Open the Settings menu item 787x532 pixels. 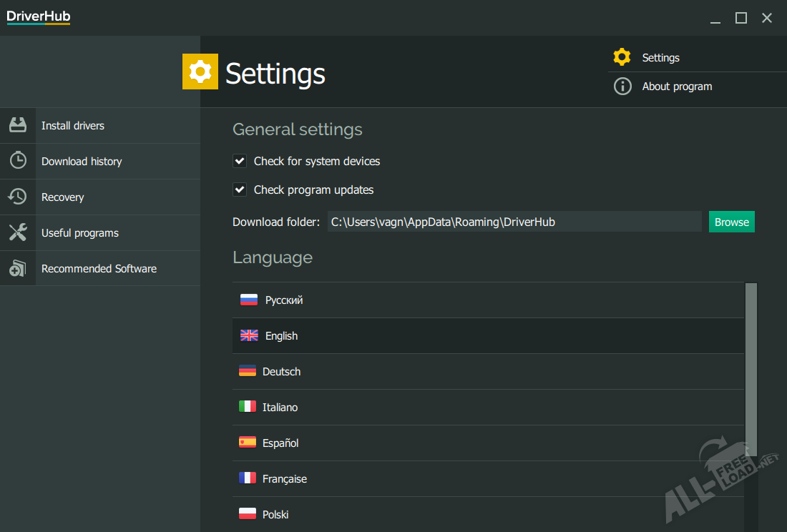tap(660, 58)
